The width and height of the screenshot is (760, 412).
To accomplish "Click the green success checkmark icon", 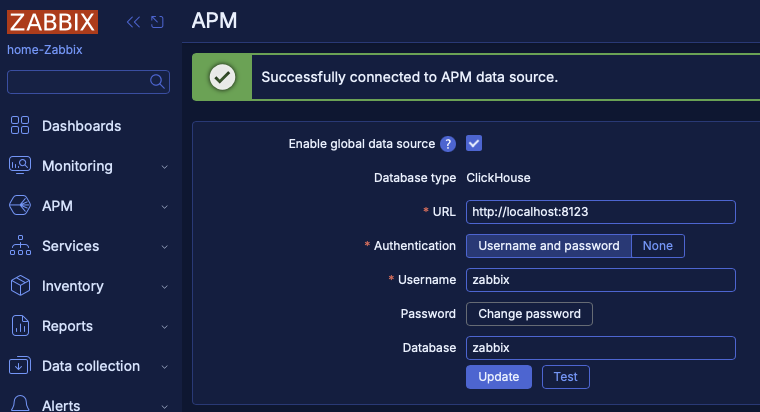I will [222, 77].
